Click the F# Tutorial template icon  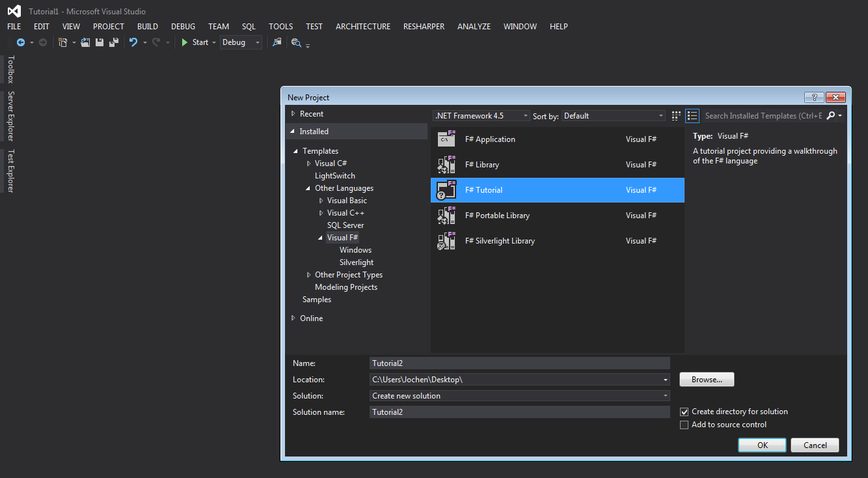446,190
